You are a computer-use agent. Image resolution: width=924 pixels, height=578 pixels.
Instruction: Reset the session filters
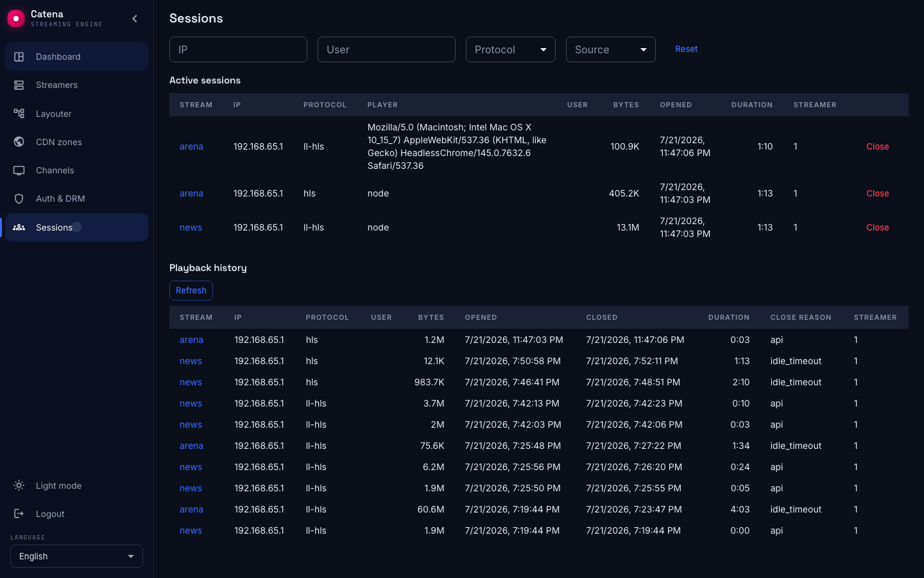coord(686,49)
